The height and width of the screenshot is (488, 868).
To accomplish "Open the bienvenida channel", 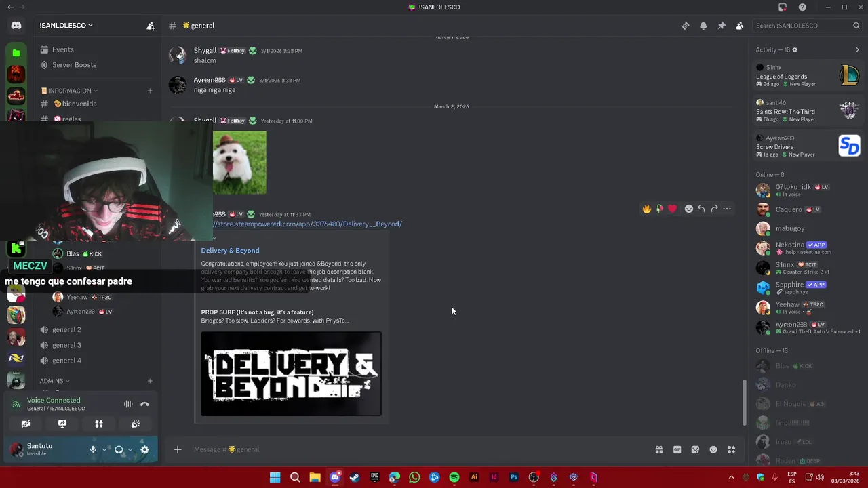I will 79,104.
